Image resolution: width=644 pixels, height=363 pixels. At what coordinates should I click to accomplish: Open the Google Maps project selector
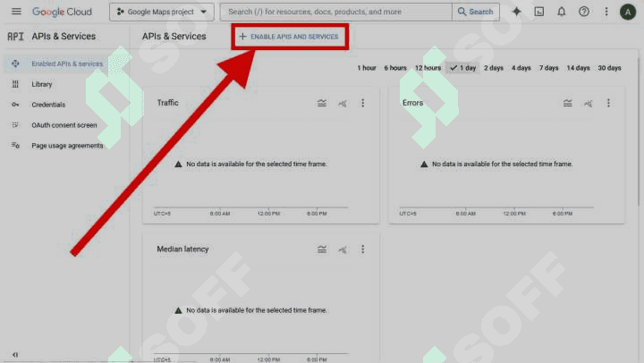(161, 12)
